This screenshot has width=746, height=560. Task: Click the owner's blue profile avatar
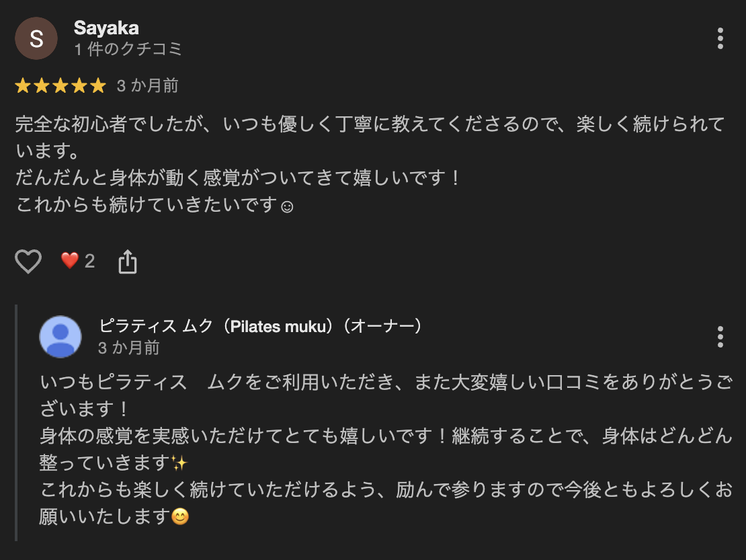point(60,336)
